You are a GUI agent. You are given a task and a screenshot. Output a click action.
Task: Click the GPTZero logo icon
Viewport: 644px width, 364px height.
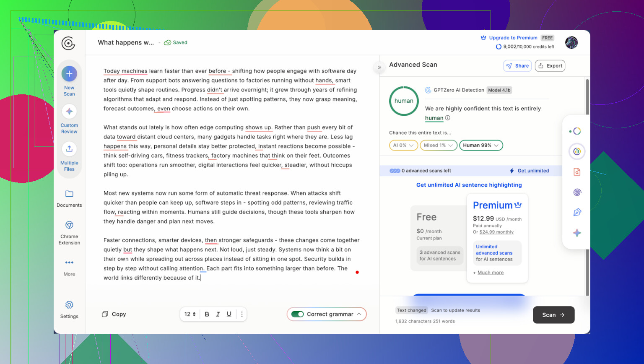68,43
